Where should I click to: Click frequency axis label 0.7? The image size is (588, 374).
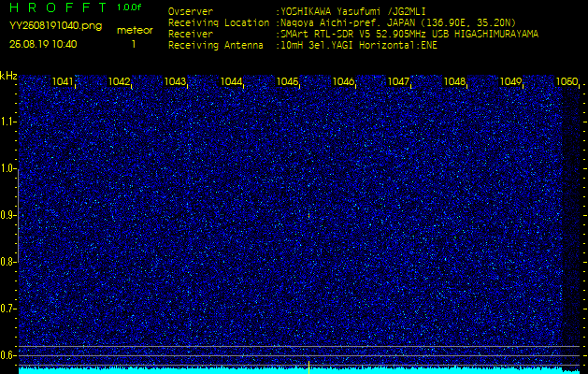pyautogui.click(x=7, y=309)
